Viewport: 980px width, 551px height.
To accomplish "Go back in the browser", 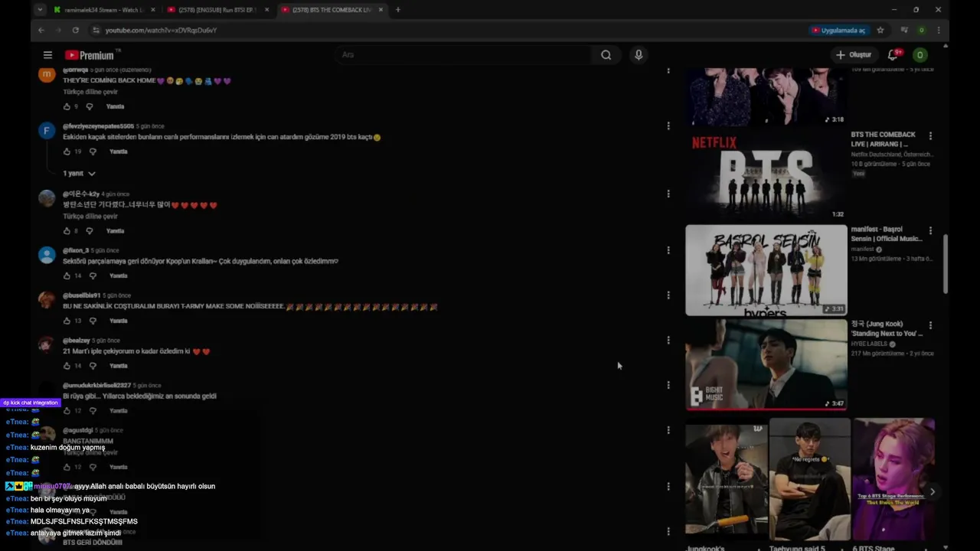I will click(41, 30).
